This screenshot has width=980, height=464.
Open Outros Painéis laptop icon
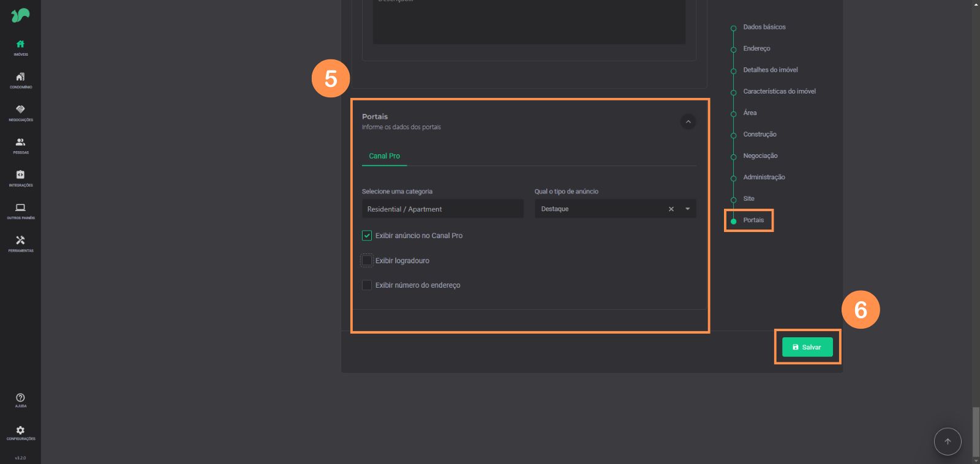point(20,211)
